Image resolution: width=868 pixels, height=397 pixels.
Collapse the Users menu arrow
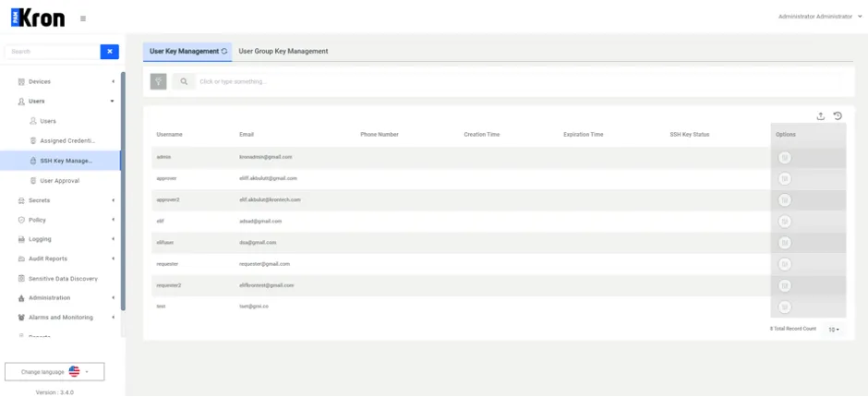(x=113, y=102)
